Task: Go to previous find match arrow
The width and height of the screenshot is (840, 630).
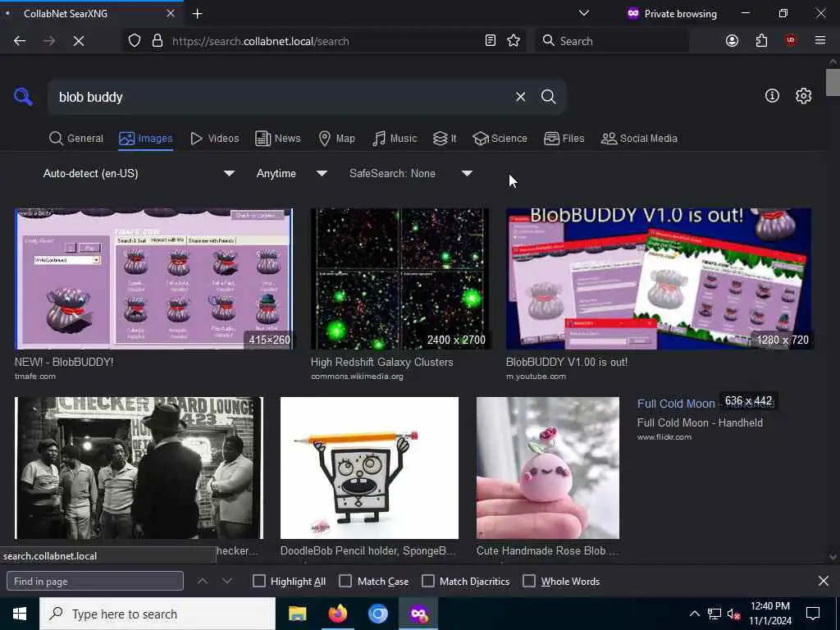Action: [203, 582]
